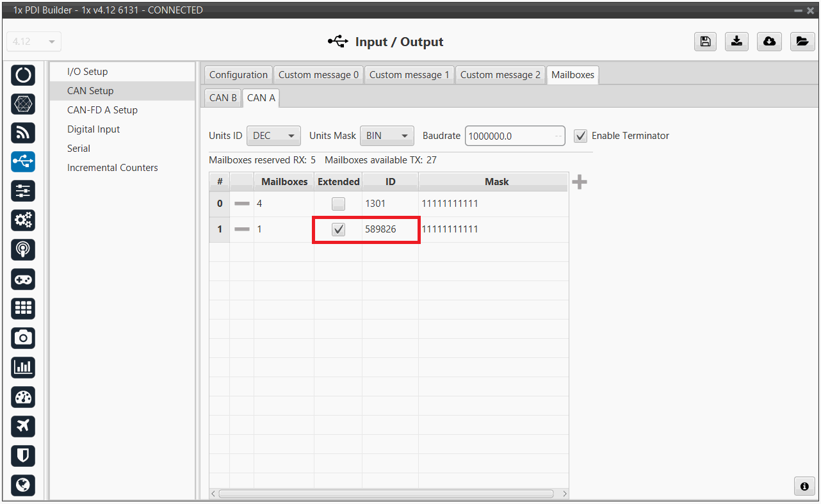Expand the 4.12 version dropdown
This screenshot has width=821, height=504.
point(33,42)
